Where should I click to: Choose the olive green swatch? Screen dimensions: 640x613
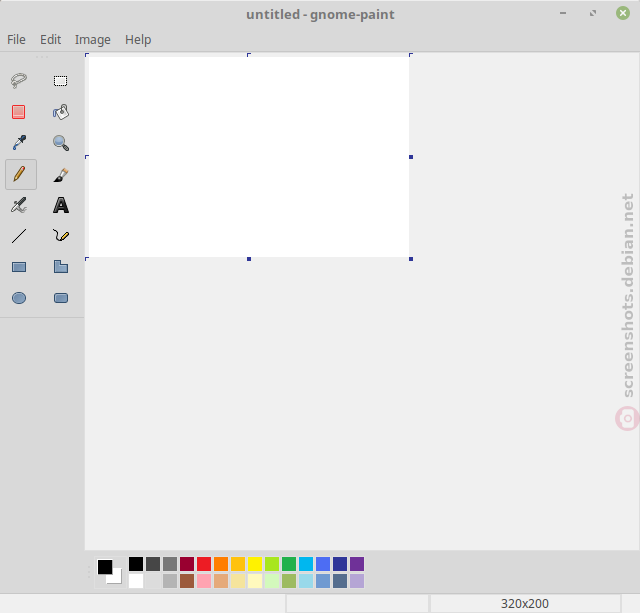tap(289, 581)
